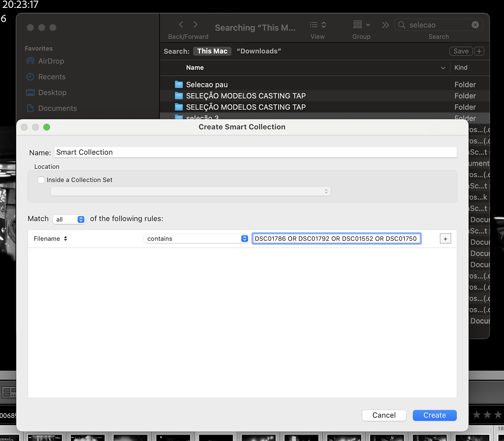Enable Inside a Collection Set checkbox
This screenshot has width=504, height=441.
click(x=41, y=180)
